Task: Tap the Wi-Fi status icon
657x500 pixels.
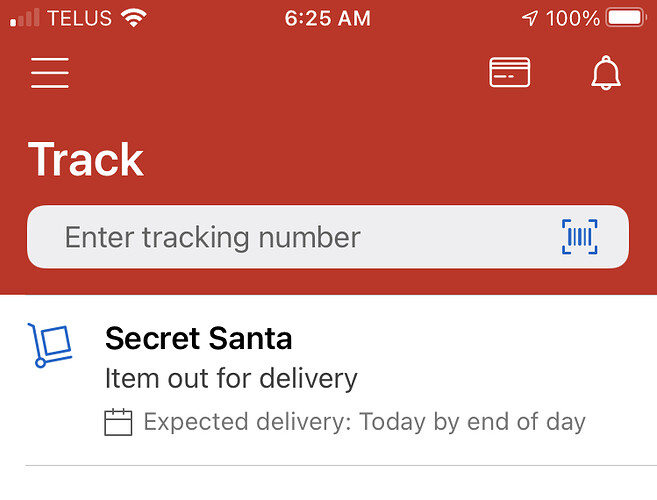Action: tap(134, 18)
